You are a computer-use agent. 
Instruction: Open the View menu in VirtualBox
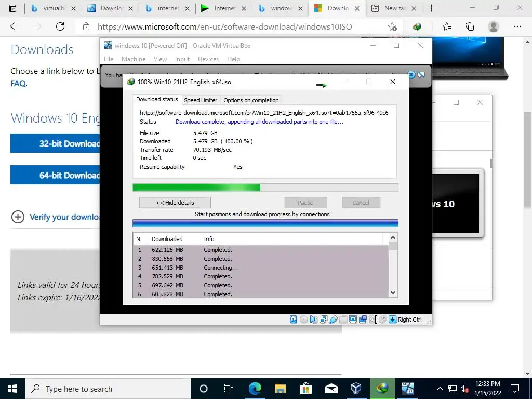click(x=160, y=59)
